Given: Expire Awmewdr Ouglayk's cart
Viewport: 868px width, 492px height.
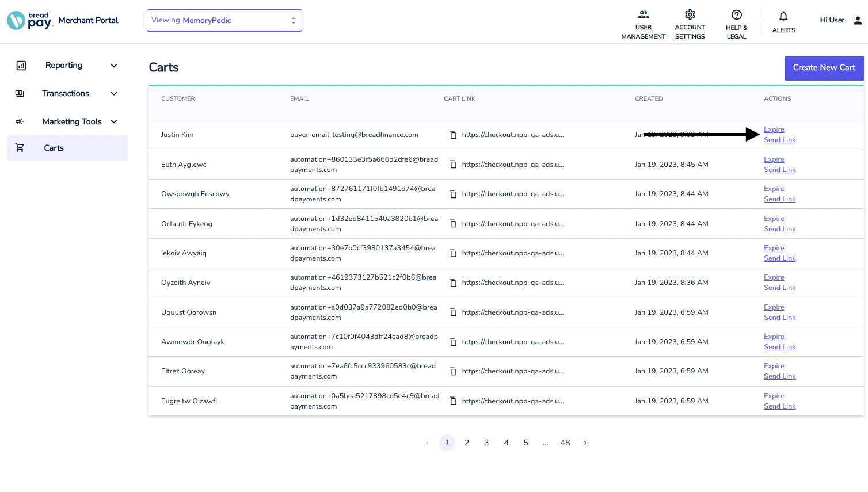Looking at the screenshot, I should [774, 337].
